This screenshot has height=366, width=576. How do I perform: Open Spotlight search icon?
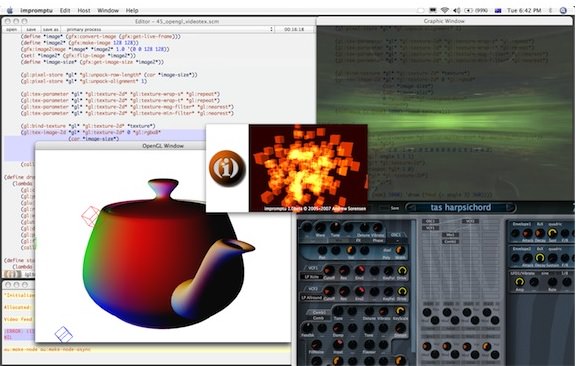(563, 10)
